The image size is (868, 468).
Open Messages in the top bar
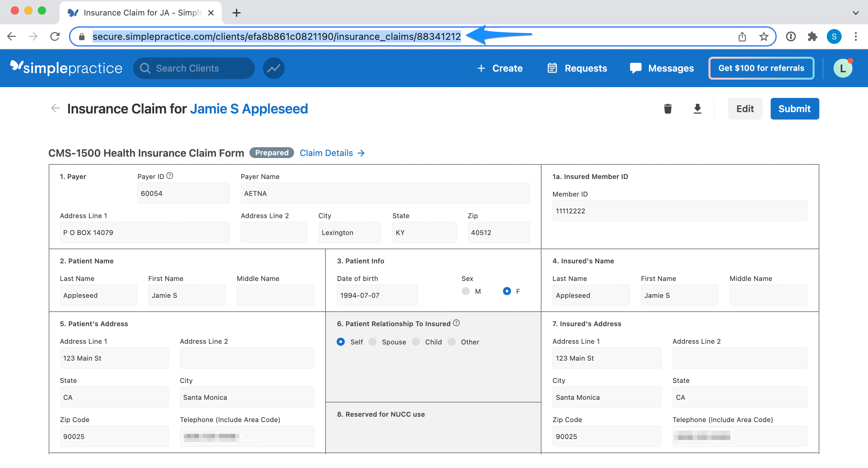pos(662,68)
